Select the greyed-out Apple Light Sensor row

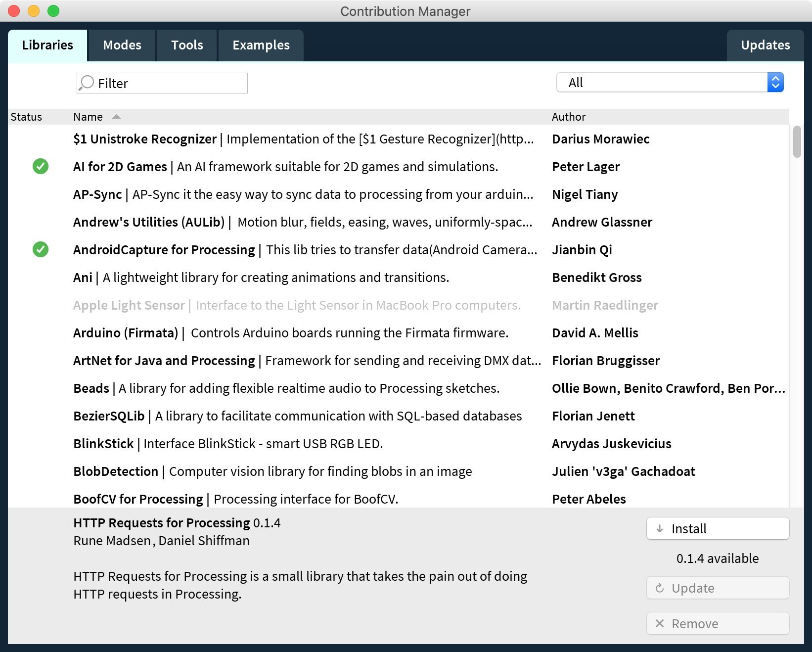(399, 305)
